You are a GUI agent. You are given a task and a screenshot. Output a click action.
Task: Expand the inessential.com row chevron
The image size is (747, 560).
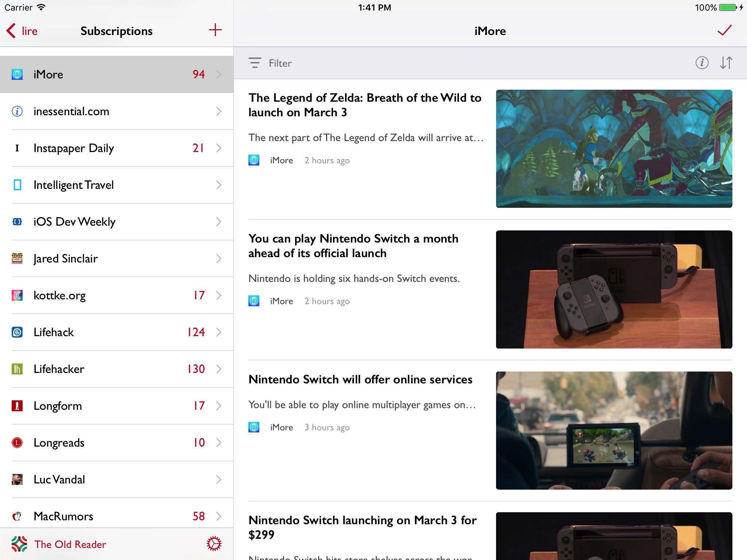tap(219, 111)
